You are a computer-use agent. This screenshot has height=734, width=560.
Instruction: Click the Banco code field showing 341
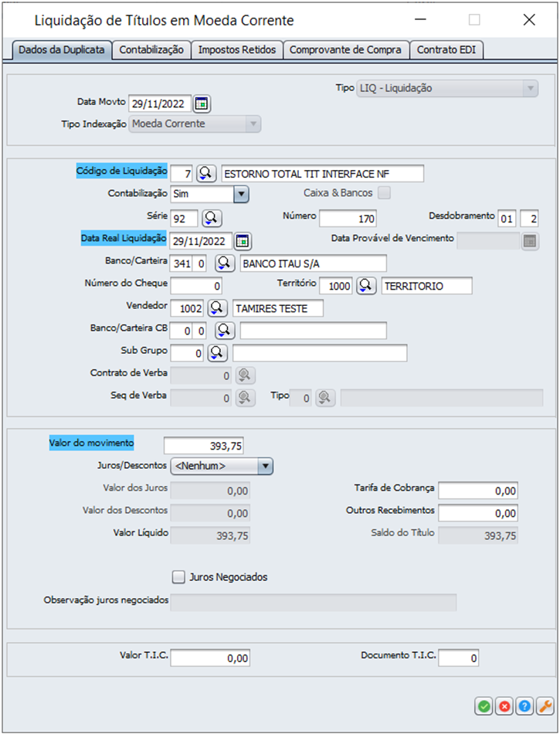182,263
